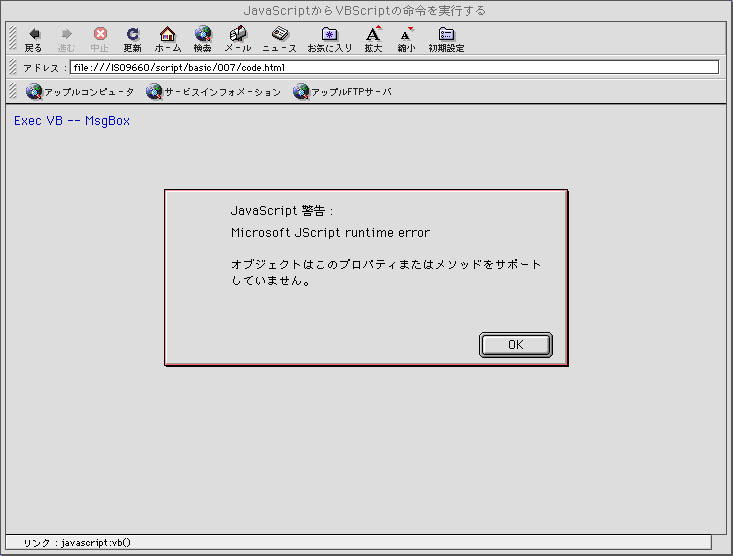Click the favorites bar grip handle
Viewport: 733px width, 556px height.
click(13, 91)
